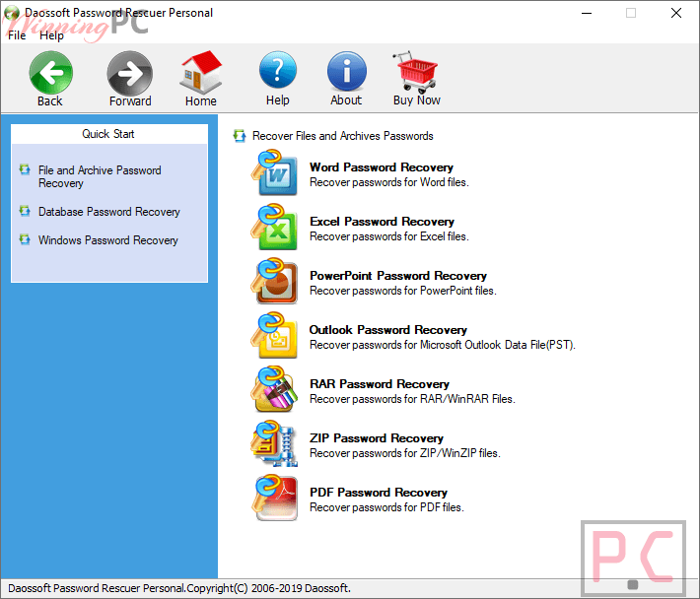The height and width of the screenshot is (599, 700).
Task: Open the RAR Password Recovery link
Action: click(380, 384)
